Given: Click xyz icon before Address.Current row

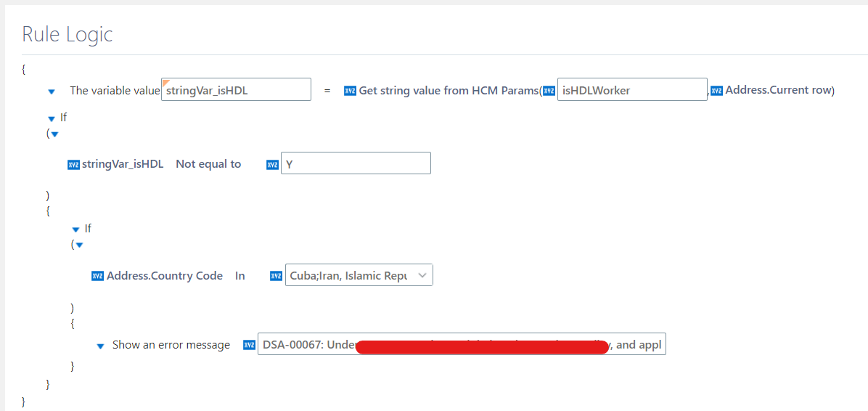Looking at the screenshot, I should point(716,91).
